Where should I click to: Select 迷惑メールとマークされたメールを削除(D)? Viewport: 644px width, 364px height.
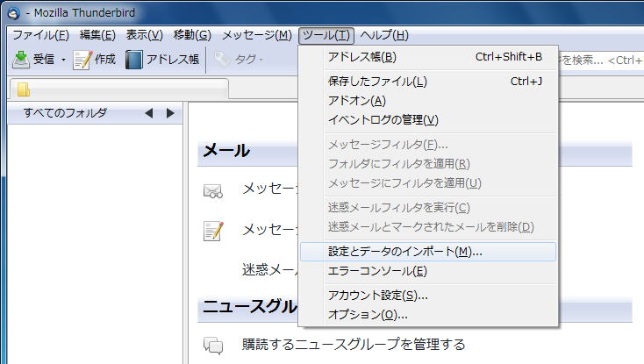(428, 227)
